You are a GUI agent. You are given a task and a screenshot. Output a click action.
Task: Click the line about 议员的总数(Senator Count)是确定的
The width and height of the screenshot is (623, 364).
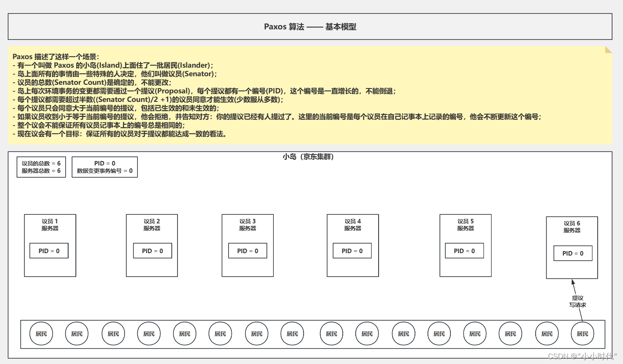92,82
